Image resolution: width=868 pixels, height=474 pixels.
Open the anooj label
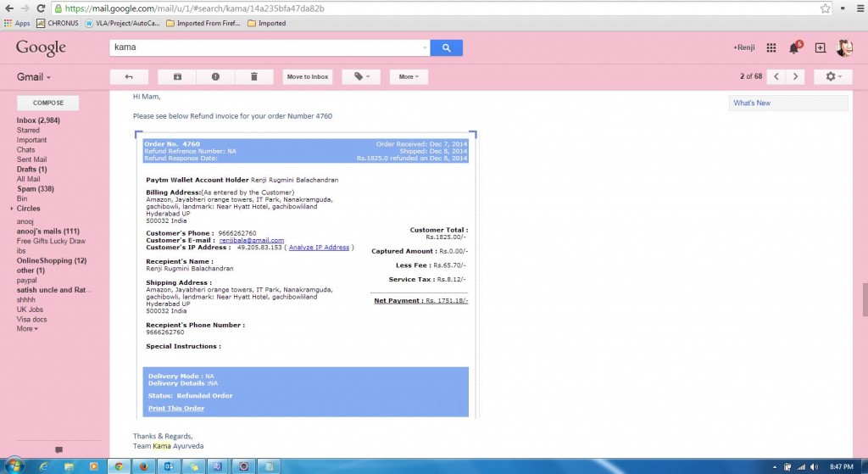(25, 221)
